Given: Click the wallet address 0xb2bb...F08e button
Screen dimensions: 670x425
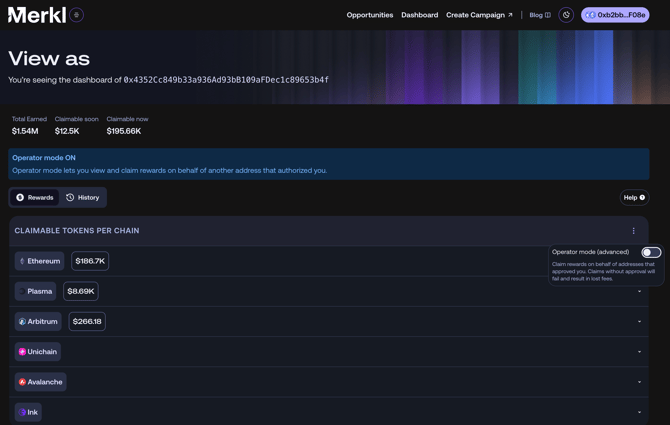Looking at the screenshot, I should click(615, 15).
